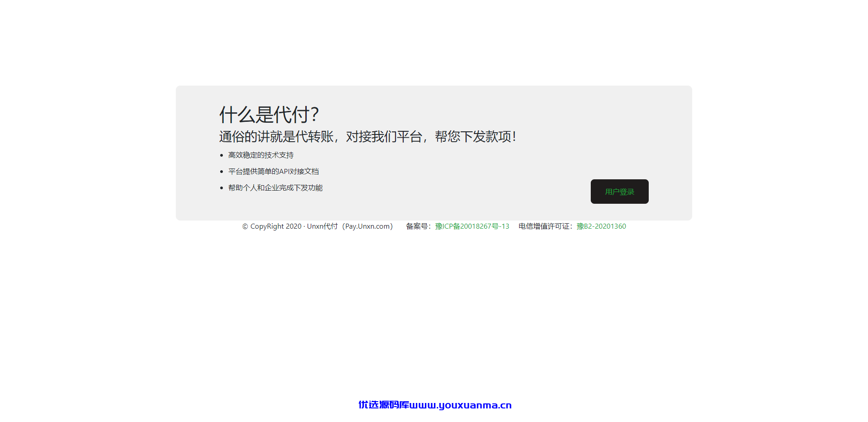Image resolution: width=868 pixels, height=422 pixels.
Task: Click the heading 什么是代付？
Action: click(x=269, y=115)
